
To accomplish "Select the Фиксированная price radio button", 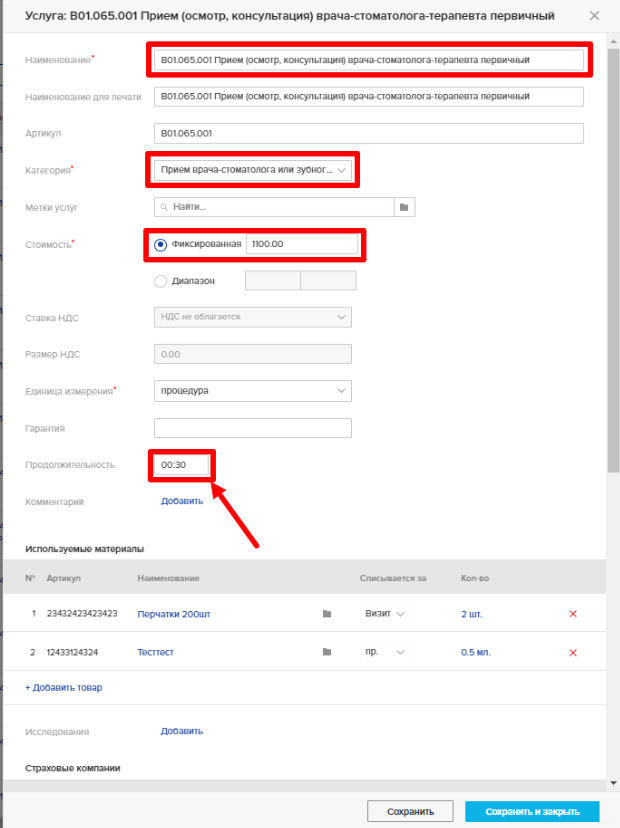I will click(161, 244).
